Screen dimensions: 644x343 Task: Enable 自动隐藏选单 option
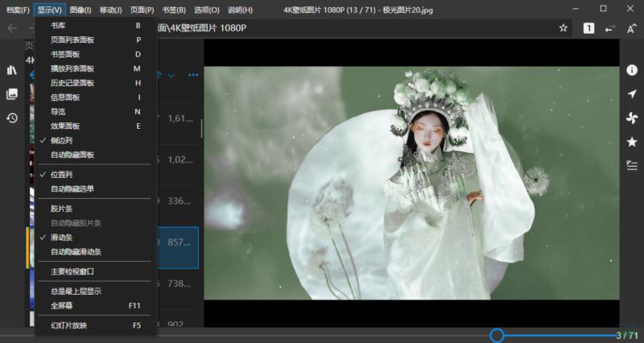point(95,189)
